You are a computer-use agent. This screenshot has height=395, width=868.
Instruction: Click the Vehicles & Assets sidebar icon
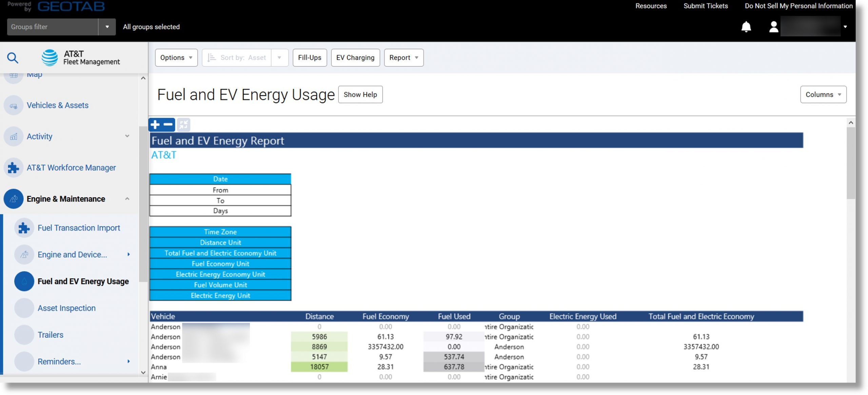pyautogui.click(x=14, y=105)
